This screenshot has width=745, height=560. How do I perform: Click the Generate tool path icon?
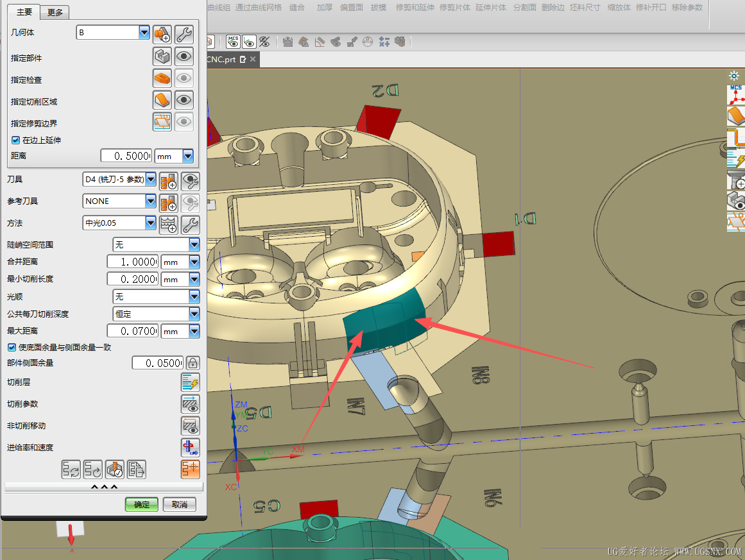(x=71, y=470)
